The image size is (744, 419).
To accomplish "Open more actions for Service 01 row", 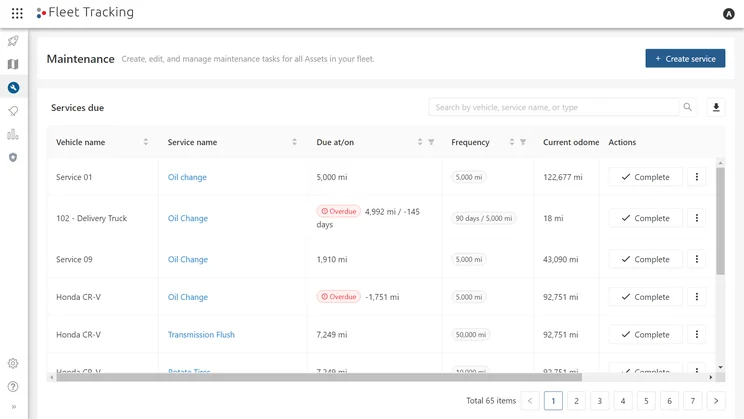I will click(x=697, y=177).
